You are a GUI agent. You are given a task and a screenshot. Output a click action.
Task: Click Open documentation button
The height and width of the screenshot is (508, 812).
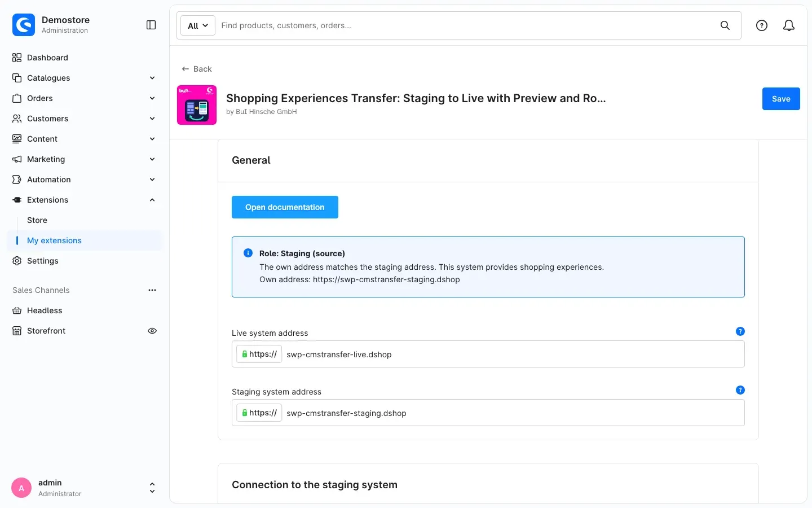point(285,207)
